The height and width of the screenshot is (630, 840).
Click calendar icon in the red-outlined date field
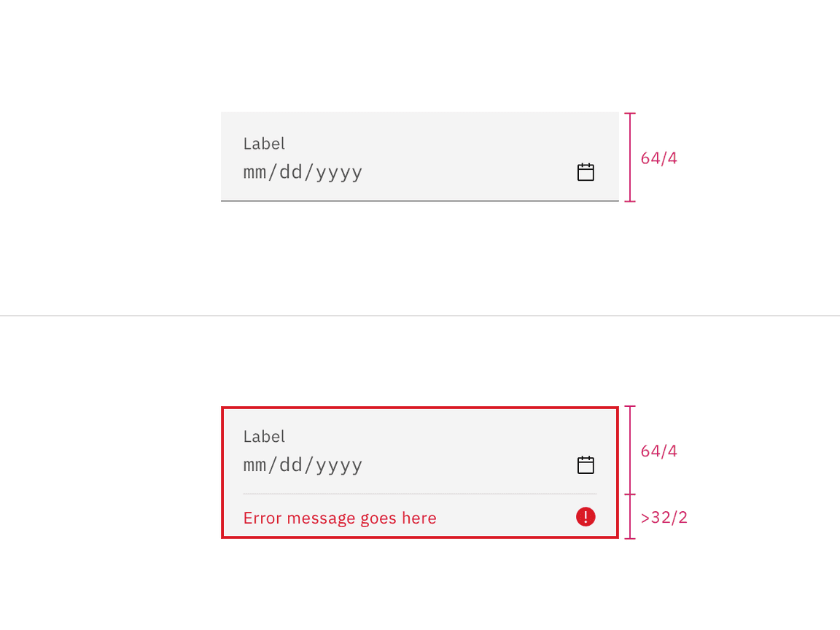coord(586,465)
